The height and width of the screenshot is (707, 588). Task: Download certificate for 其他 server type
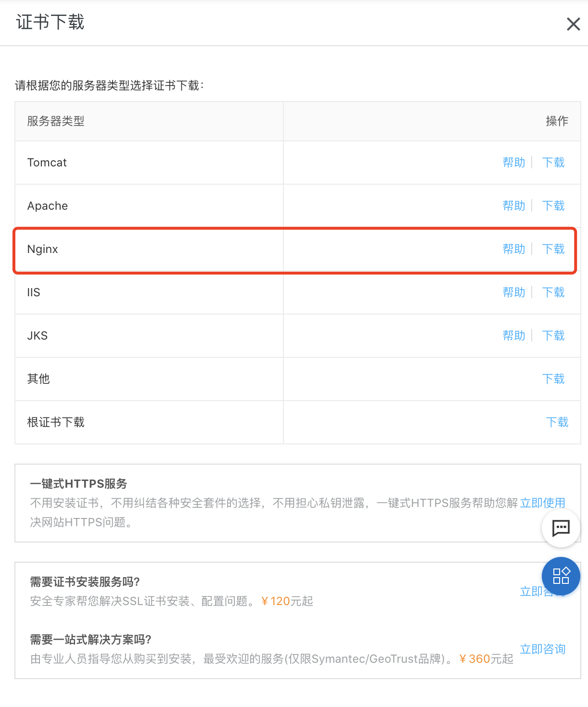tap(553, 379)
